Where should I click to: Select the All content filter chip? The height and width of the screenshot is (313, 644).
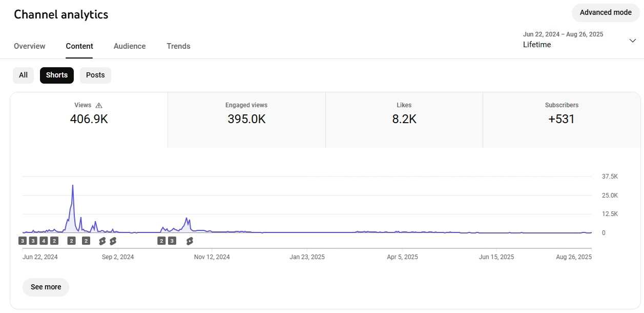coord(23,75)
